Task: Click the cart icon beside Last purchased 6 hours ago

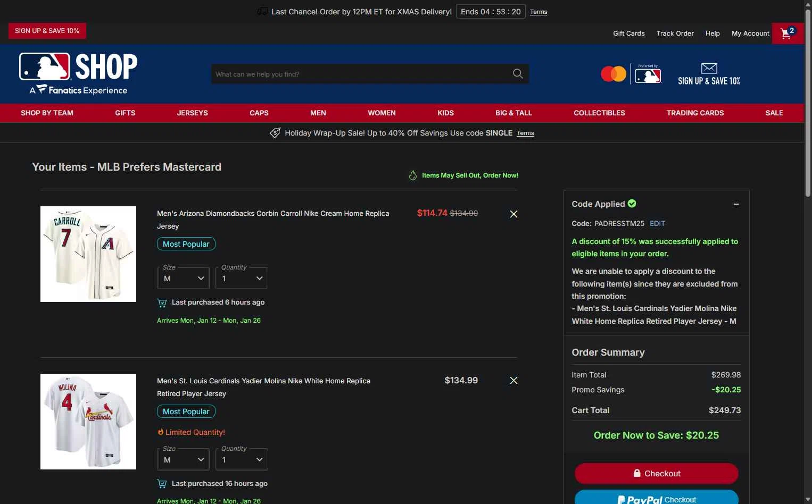Action: coord(162,303)
